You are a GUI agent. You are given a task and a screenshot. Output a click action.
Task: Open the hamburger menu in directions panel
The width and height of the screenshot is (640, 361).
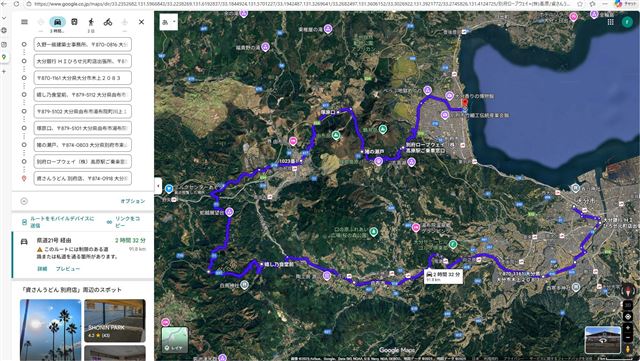click(x=24, y=22)
